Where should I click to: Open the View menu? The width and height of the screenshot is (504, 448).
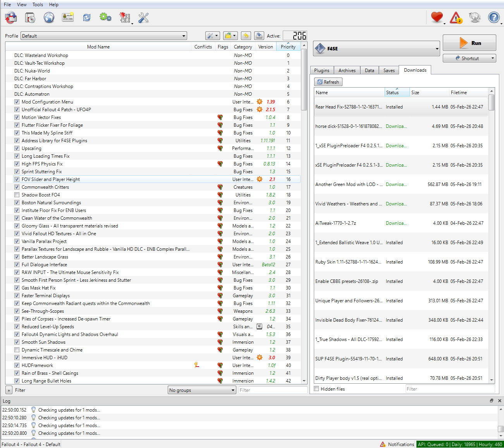point(22,5)
